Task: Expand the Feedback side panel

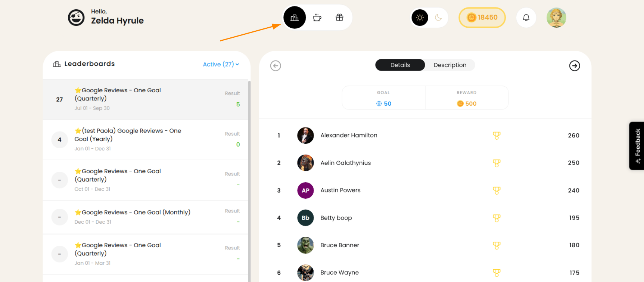Action: pos(637,146)
